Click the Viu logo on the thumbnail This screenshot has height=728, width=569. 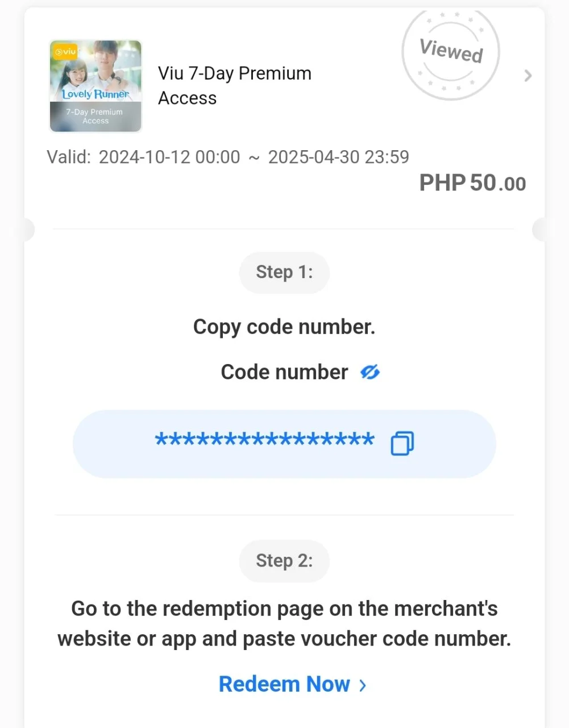coord(65,52)
